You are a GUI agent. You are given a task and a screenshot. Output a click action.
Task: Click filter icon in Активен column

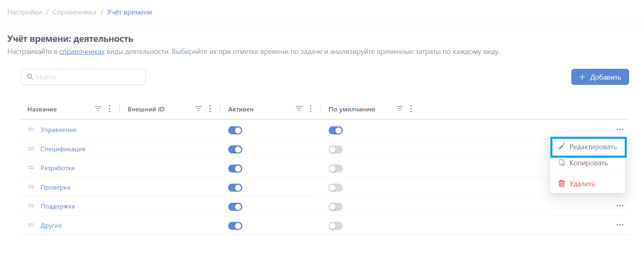click(x=299, y=109)
